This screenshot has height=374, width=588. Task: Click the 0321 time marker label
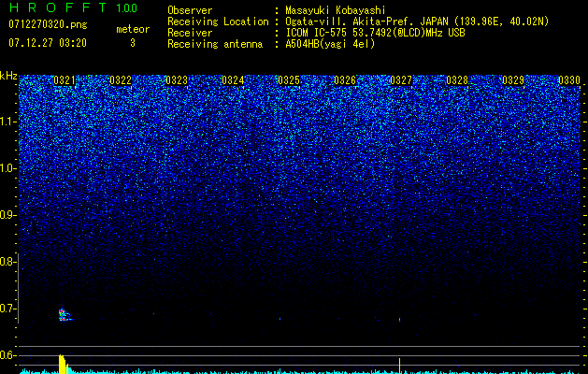pos(65,80)
